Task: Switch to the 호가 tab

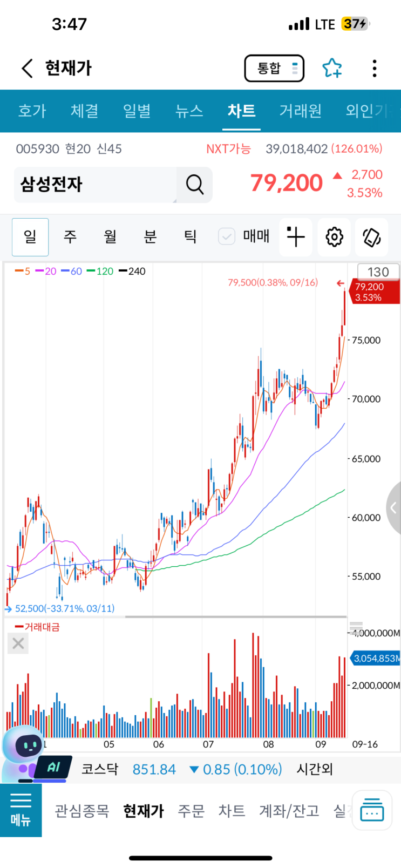Action: [32, 111]
